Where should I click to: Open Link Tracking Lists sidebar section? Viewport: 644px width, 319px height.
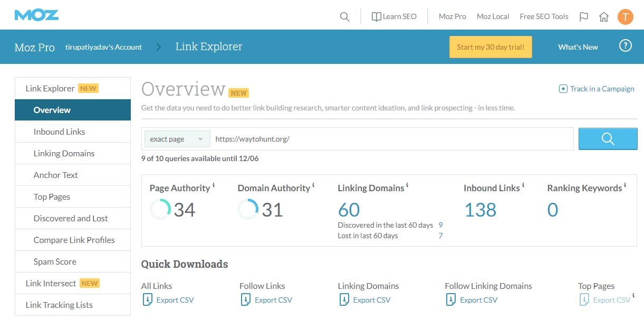[x=73, y=305]
